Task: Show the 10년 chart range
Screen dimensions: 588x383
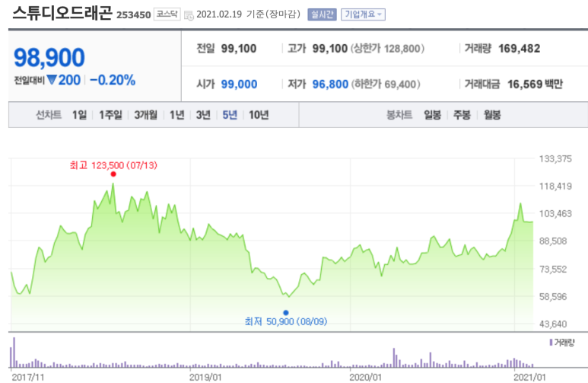Action: [x=259, y=115]
